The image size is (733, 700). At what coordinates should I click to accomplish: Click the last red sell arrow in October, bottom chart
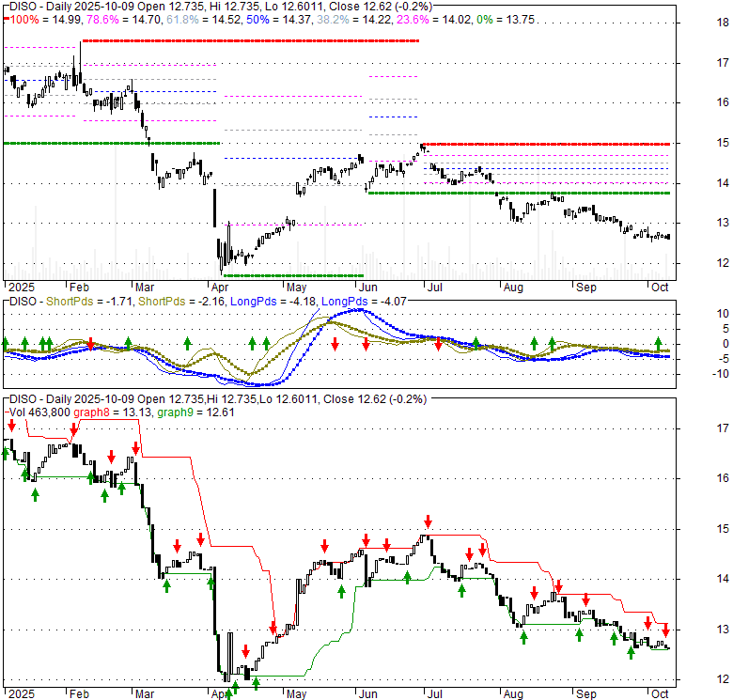[x=665, y=630]
